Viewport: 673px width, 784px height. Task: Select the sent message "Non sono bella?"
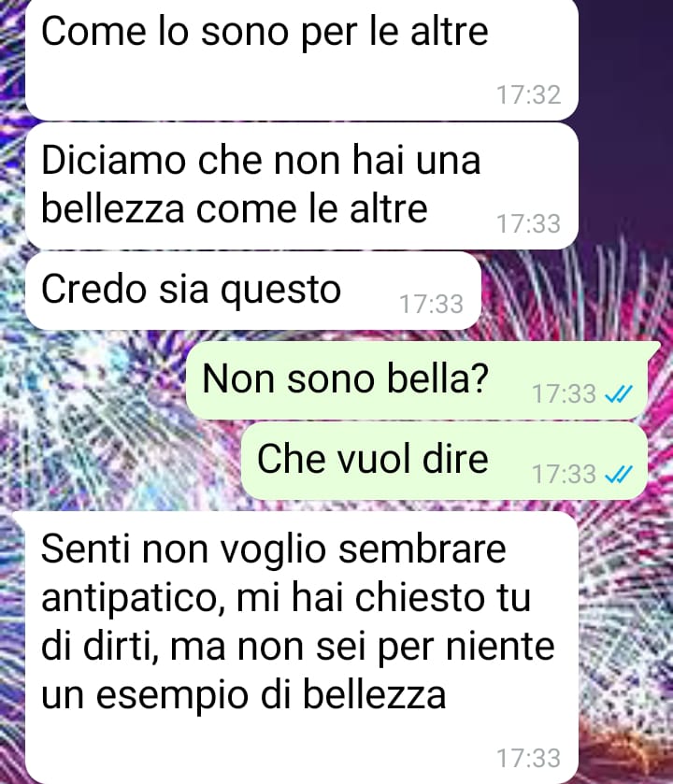(417, 380)
